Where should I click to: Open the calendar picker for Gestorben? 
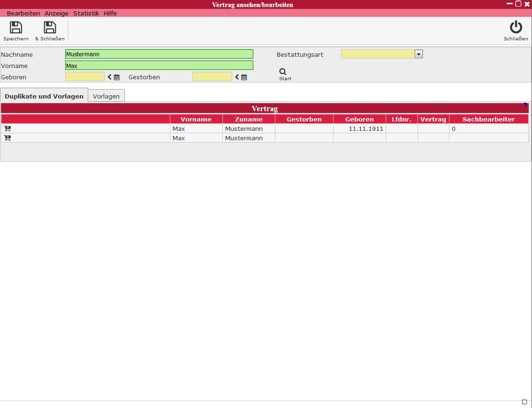click(244, 77)
